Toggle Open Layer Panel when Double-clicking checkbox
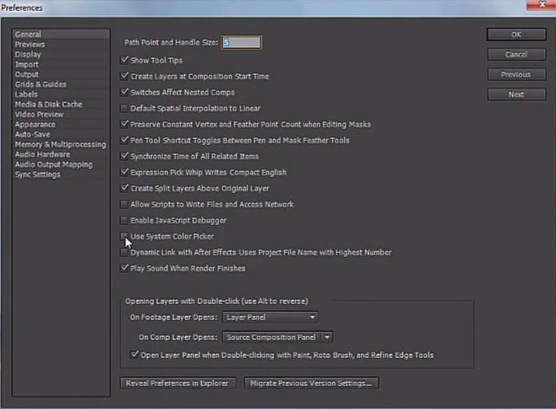Viewport: 556px width, 409px height. [134, 354]
